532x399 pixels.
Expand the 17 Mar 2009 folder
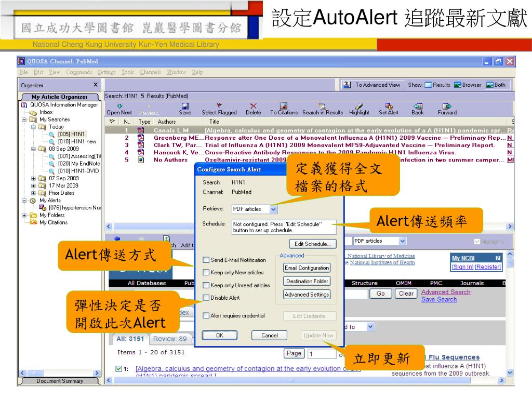(33, 186)
